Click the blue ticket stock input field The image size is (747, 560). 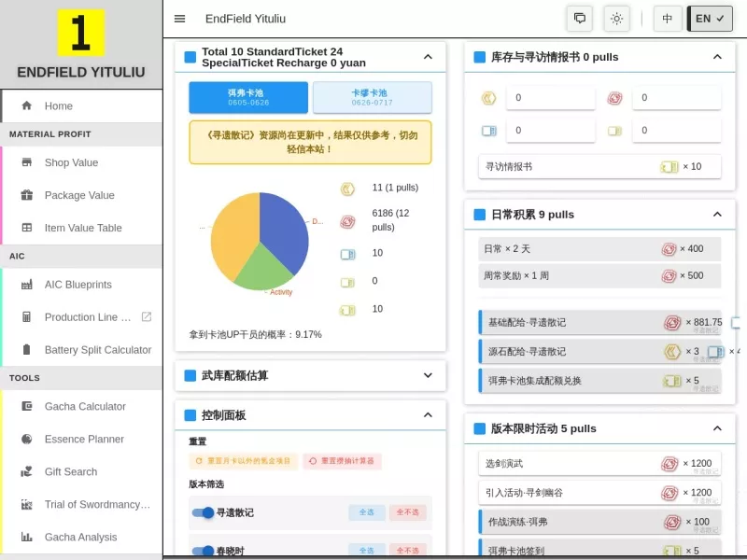tap(550, 131)
